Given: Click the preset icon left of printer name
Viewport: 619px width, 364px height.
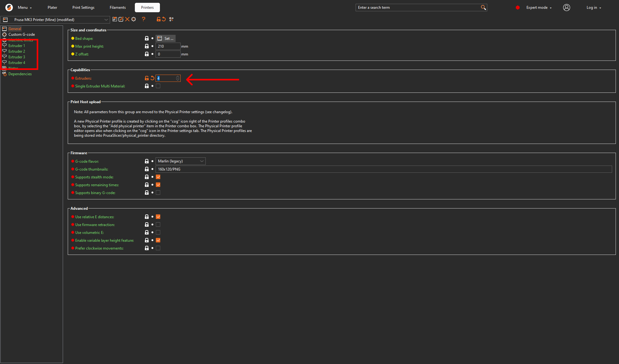Looking at the screenshot, I should [5, 20].
